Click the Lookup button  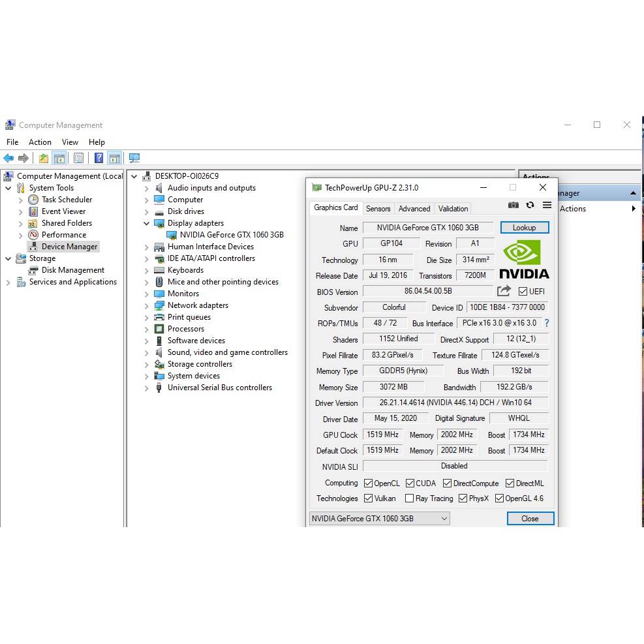coord(524,228)
